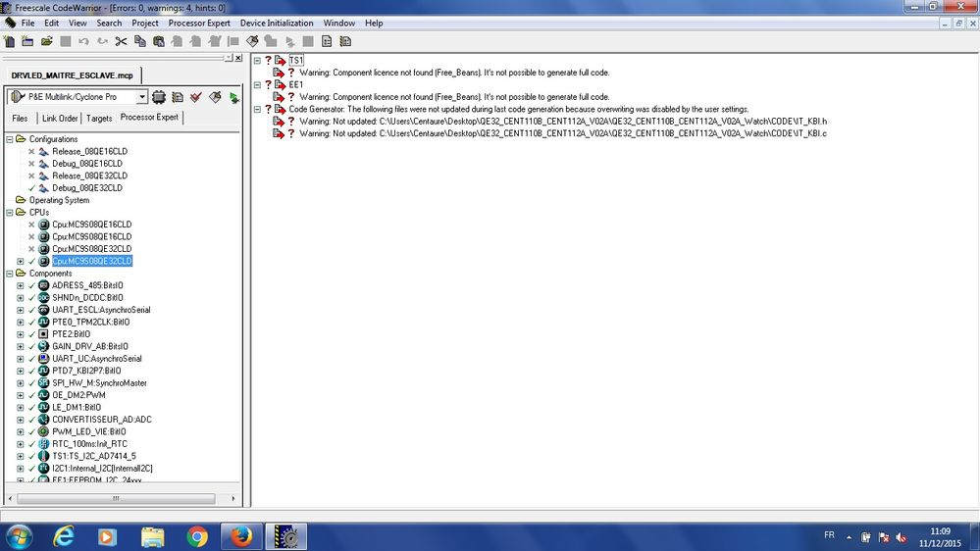Image resolution: width=980 pixels, height=551 pixels.
Task: Collapse the CPUs folder
Action: click(x=10, y=213)
